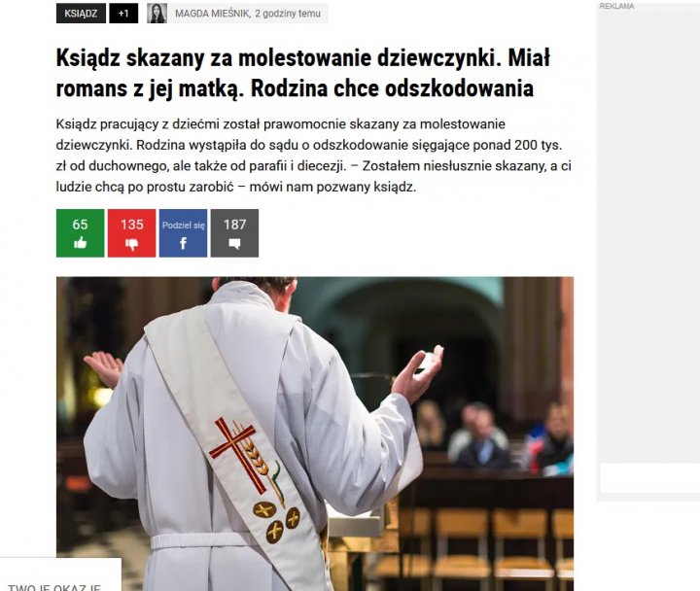Screen dimensions: 700x591
Task: Click the REKLAMA advertisement label
Action: [616, 6]
